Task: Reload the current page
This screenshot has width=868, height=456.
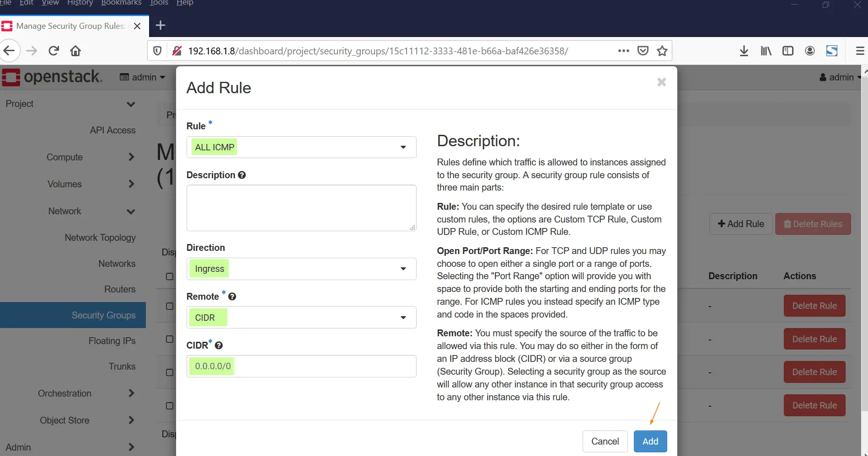Action: click(x=54, y=51)
